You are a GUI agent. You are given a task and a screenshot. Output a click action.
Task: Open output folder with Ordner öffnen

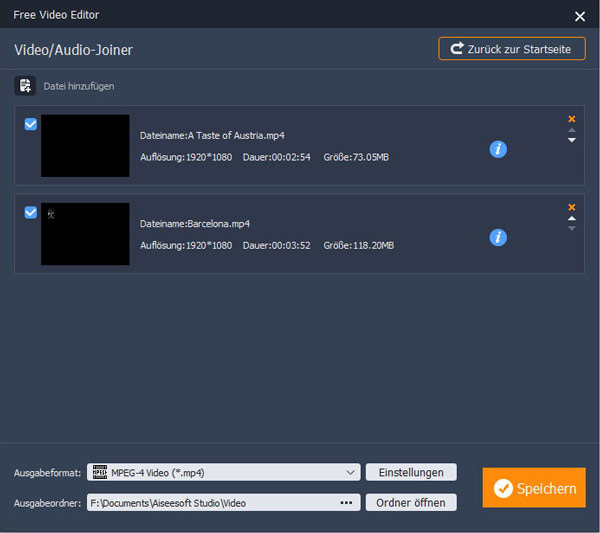click(411, 502)
